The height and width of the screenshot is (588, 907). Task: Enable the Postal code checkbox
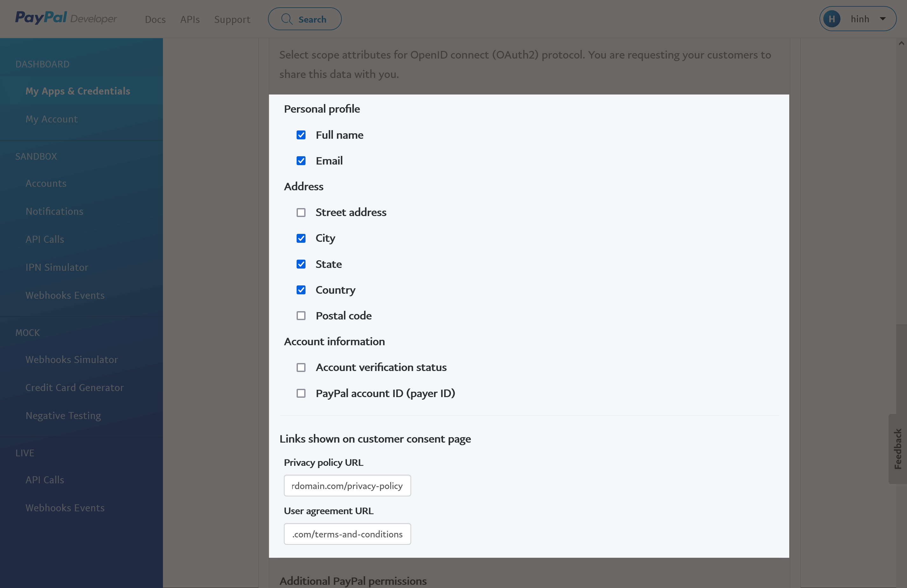coord(301,316)
